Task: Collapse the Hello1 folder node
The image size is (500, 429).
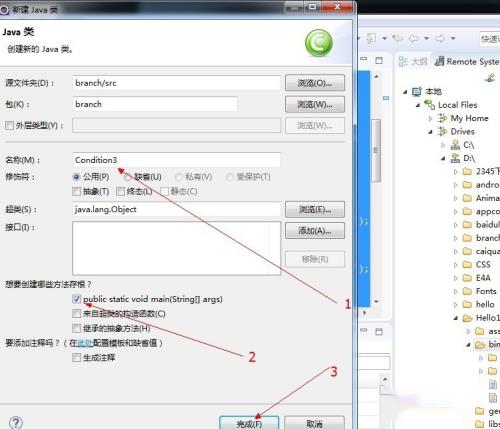Action: (x=456, y=318)
